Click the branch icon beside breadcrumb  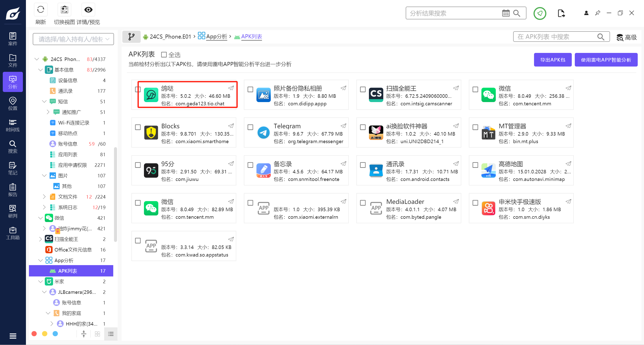click(131, 37)
